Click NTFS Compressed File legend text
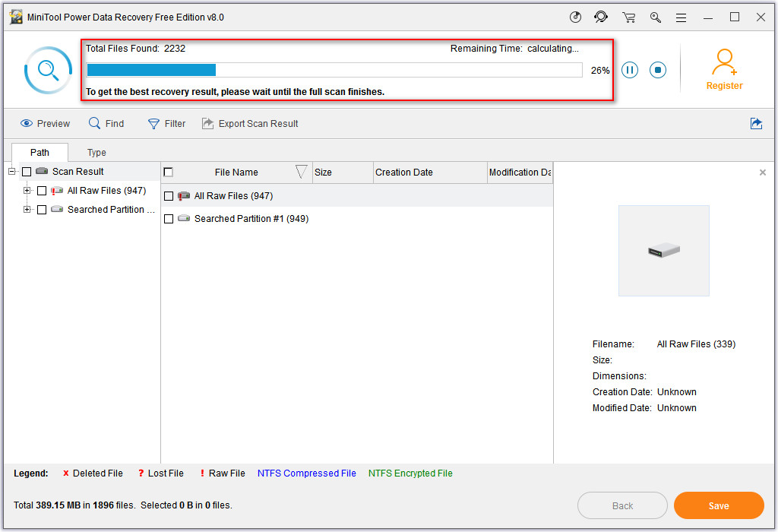This screenshot has width=778, height=532. coord(307,473)
